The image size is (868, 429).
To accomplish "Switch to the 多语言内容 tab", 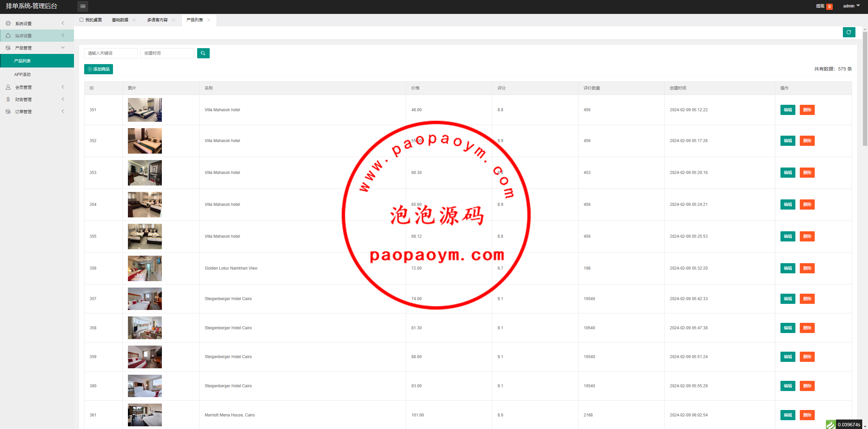I will (x=157, y=20).
